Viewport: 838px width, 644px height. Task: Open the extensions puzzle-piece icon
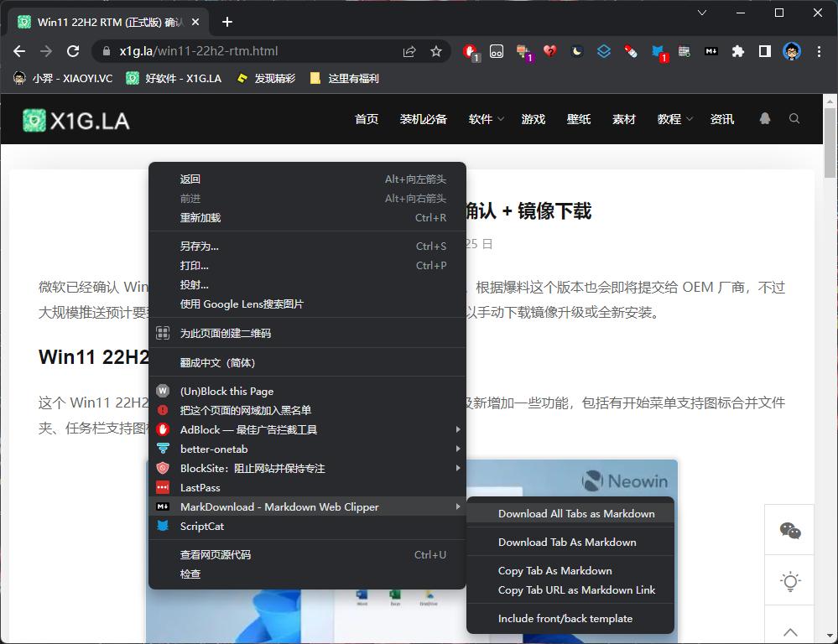point(738,51)
